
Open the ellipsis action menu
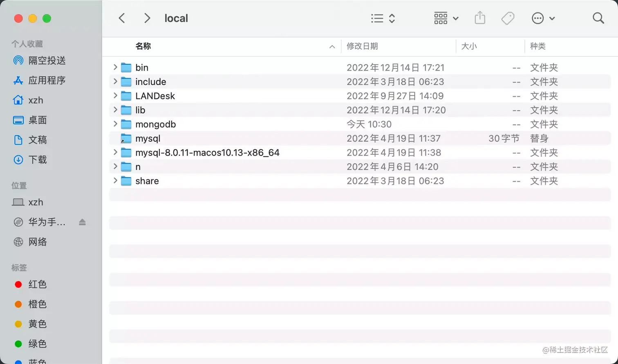(x=543, y=18)
